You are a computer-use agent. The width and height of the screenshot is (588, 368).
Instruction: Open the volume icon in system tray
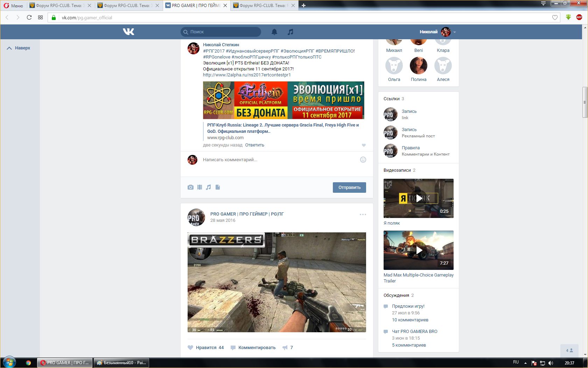[x=551, y=363]
